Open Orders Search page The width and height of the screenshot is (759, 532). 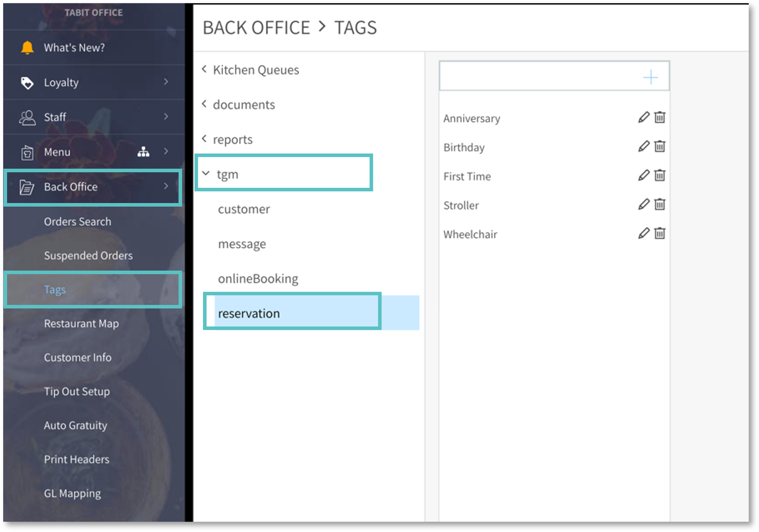click(77, 221)
